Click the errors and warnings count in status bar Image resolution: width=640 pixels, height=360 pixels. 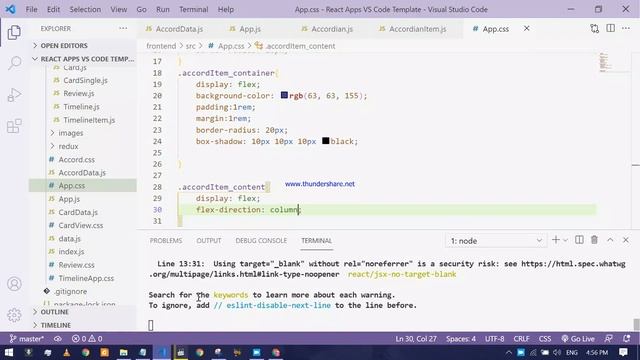(87, 339)
